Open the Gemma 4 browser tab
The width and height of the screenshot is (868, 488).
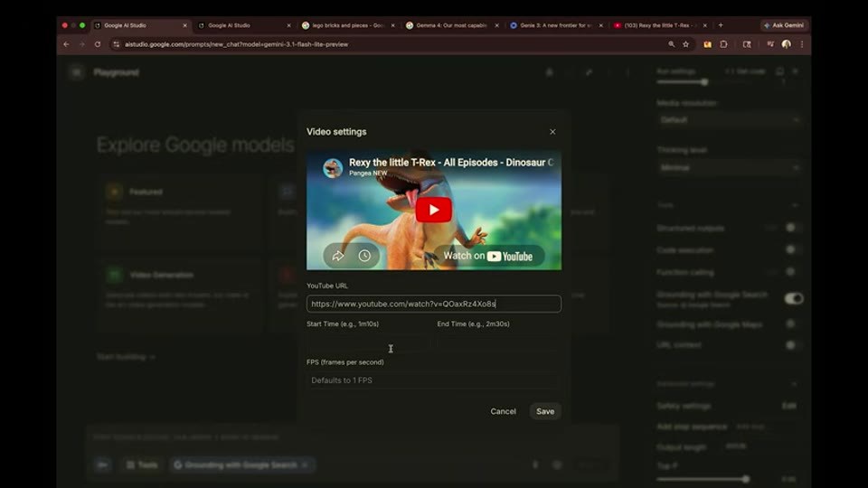(450, 25)
